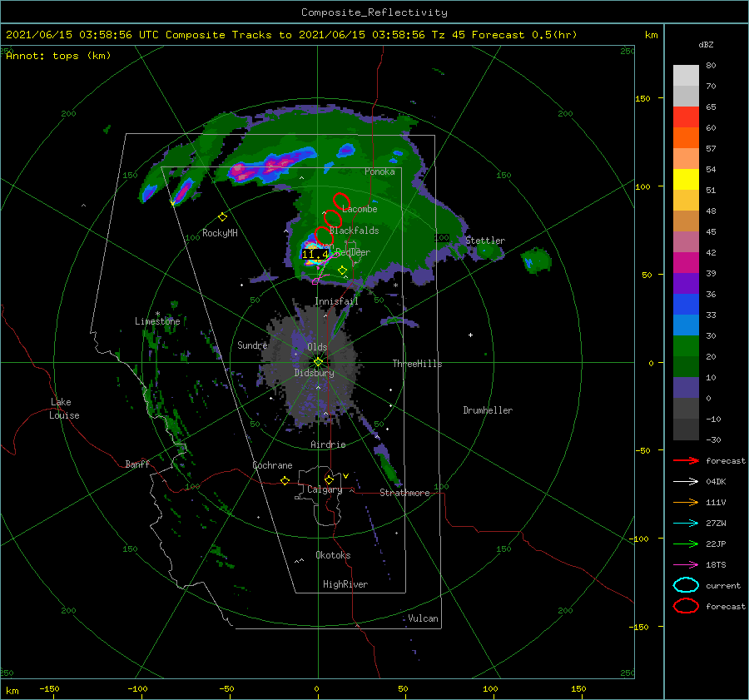Screen dimensions: 749x700
Task: Click the Airdrie label
Action: point(328,444)
